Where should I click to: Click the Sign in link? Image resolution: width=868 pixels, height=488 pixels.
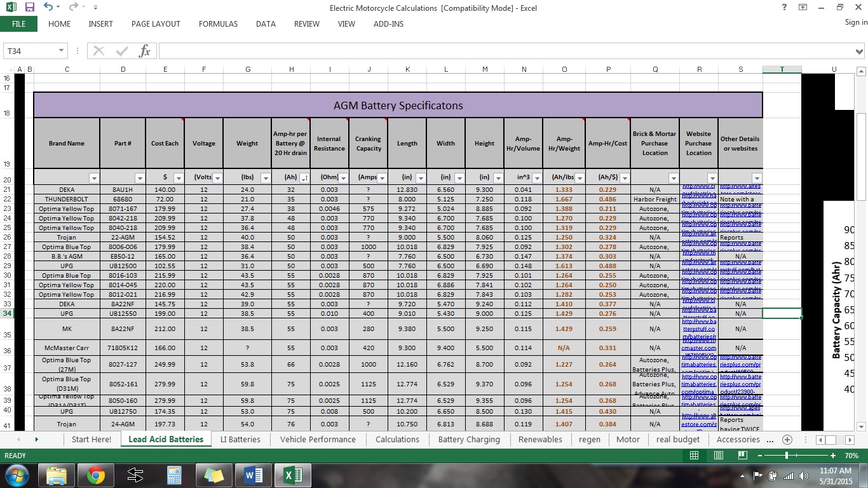856,22
